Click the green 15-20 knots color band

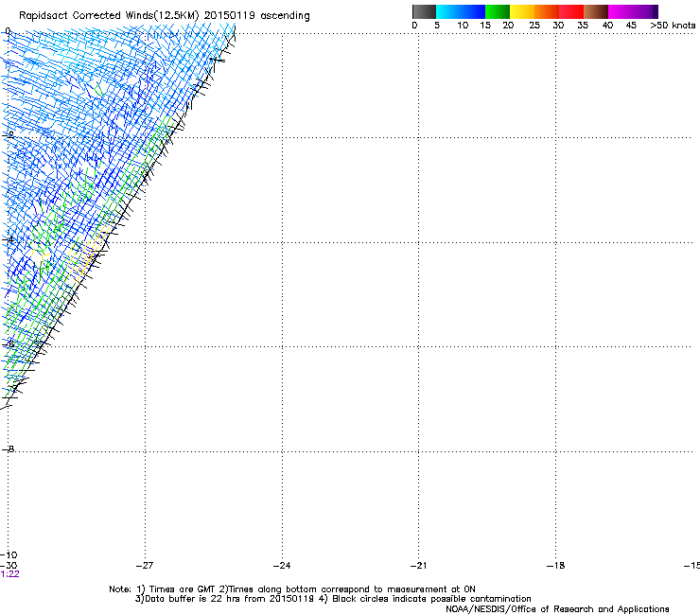pyautogui.click(x=498, y=11)
